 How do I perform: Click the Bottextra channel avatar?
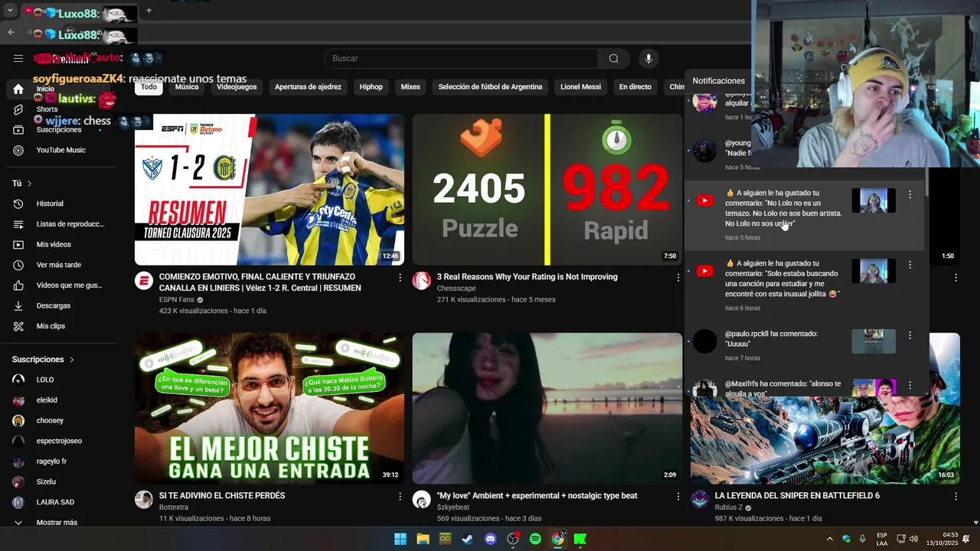point(144,500)
